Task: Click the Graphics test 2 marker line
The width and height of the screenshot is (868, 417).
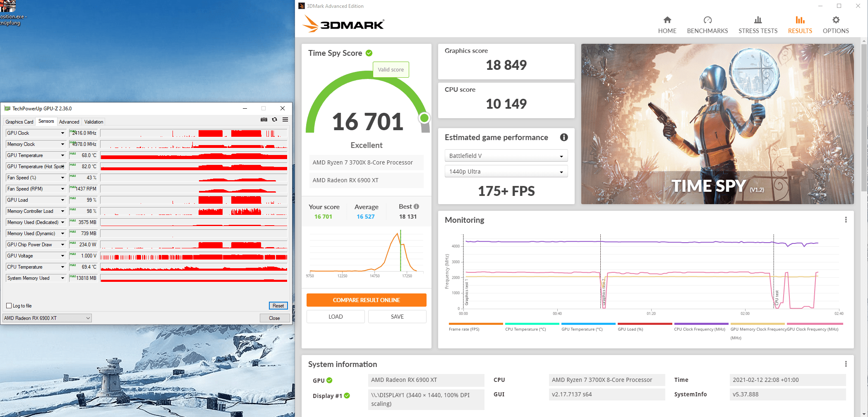Action: tap(600, 271)
